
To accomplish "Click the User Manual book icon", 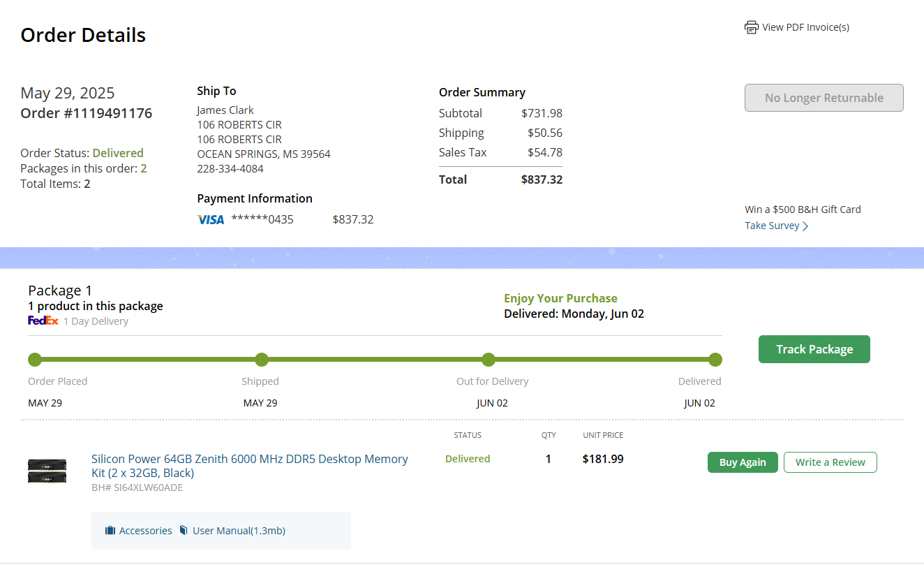I will (184, 531).
